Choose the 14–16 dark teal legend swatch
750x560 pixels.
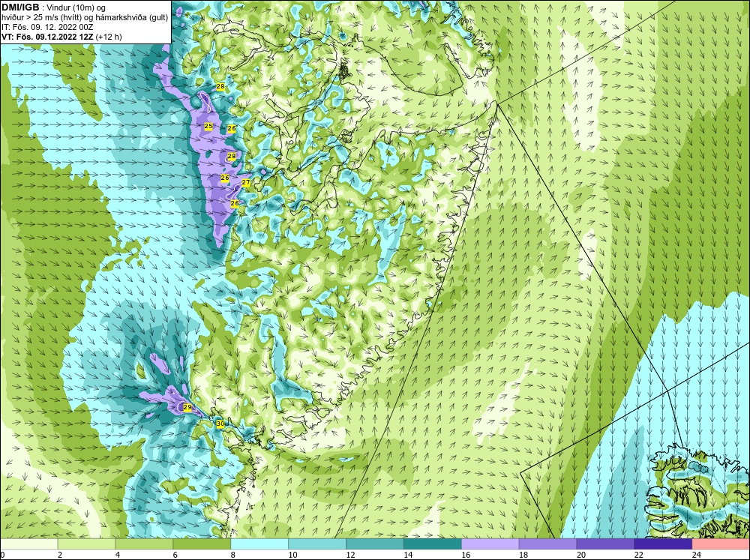(433, 544)
